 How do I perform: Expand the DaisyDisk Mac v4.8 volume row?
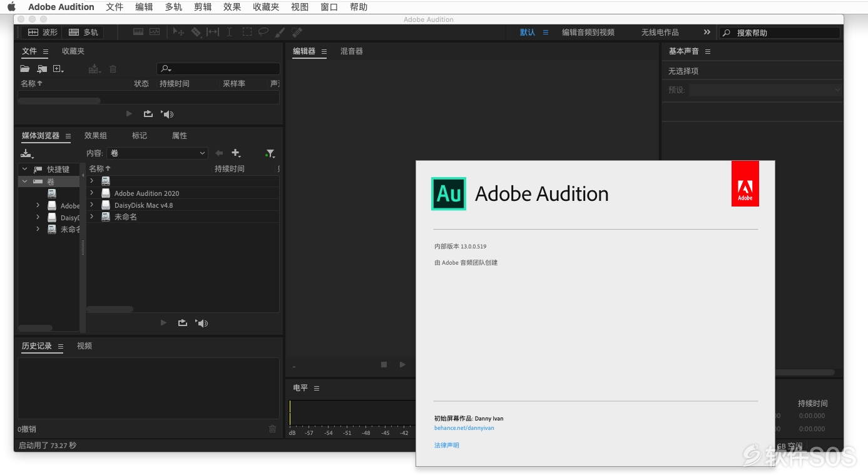click(92, 205)
